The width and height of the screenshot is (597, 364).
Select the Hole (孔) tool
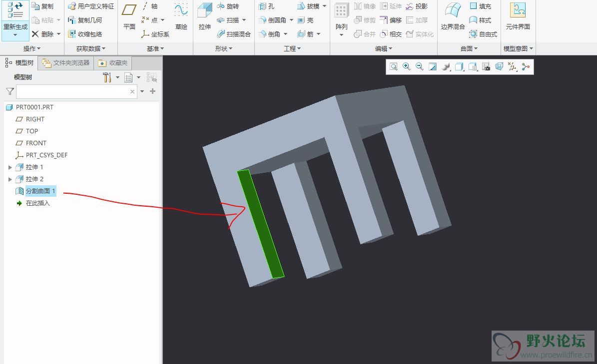click(x=266, y=6)
